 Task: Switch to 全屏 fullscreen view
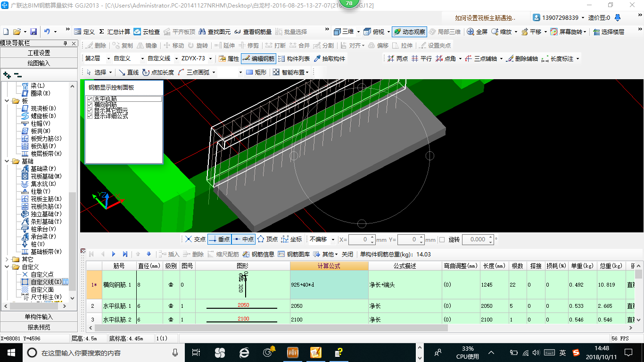[x=477, y=32]
